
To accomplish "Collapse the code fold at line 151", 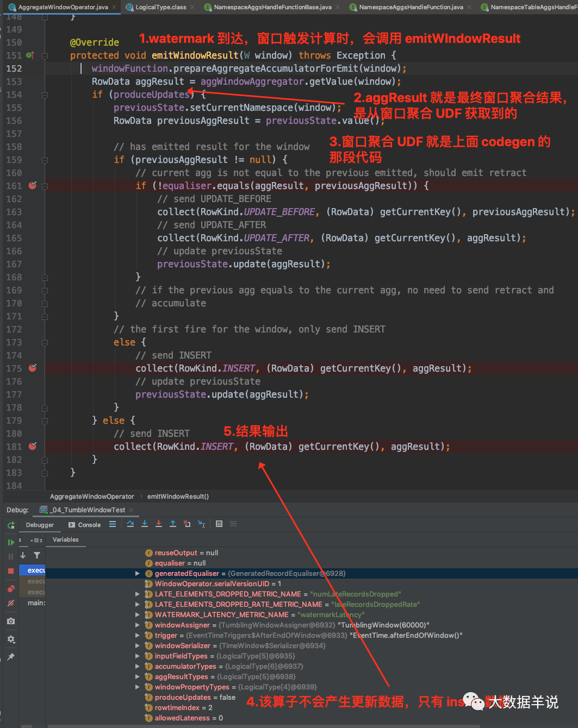I will [45, 55].
